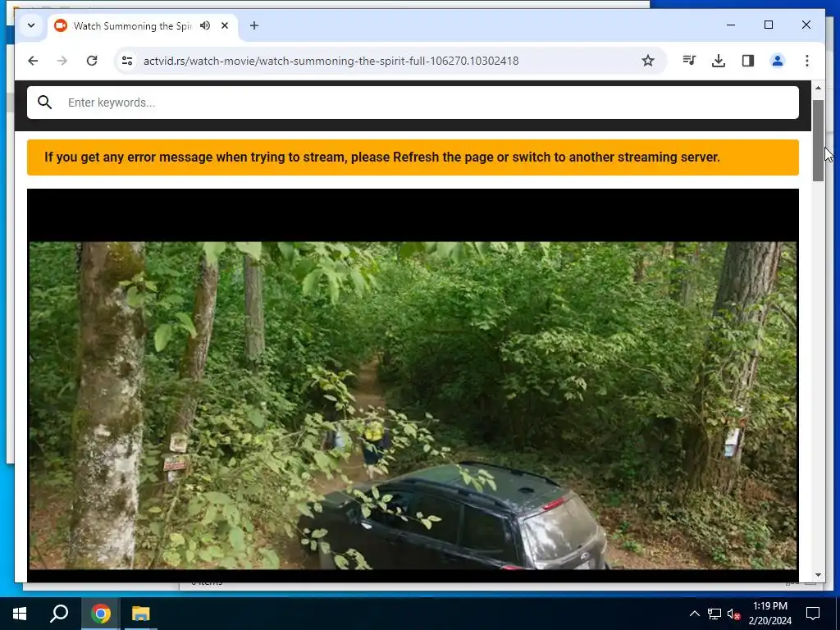Mute the tab's audio speaker icon
Image resolution: width=840 pixels, height=630 pixels.
pyautogui.click(x=205, y=25)
